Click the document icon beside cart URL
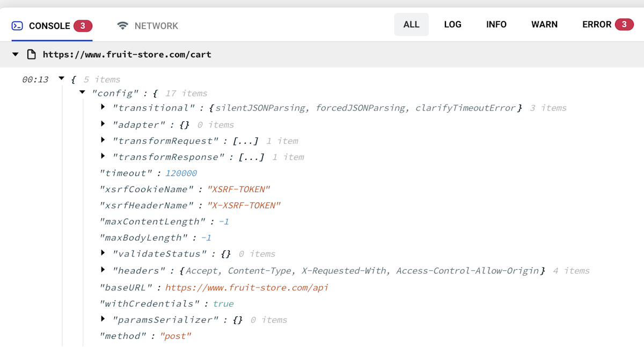This screenshot has width=644, height=347. (x=32, y=54)
